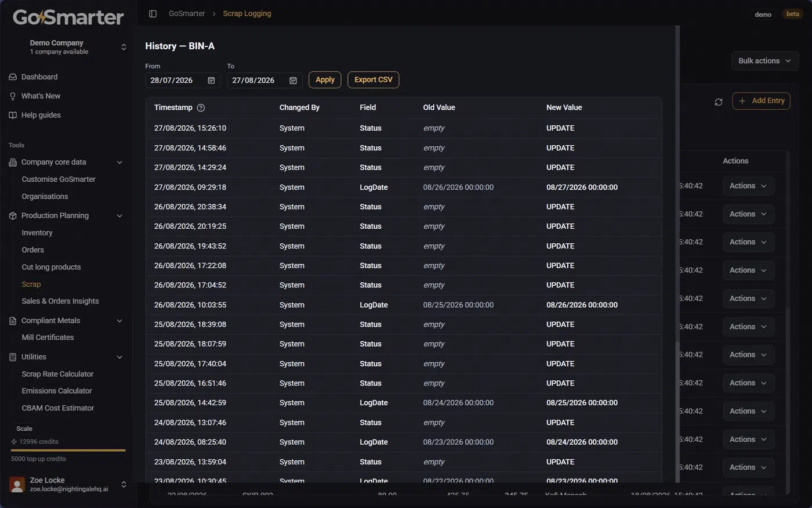Click Zoe Locke's avatar picture
The height and width of the screenshot is (508, 812).
point(17,484)
